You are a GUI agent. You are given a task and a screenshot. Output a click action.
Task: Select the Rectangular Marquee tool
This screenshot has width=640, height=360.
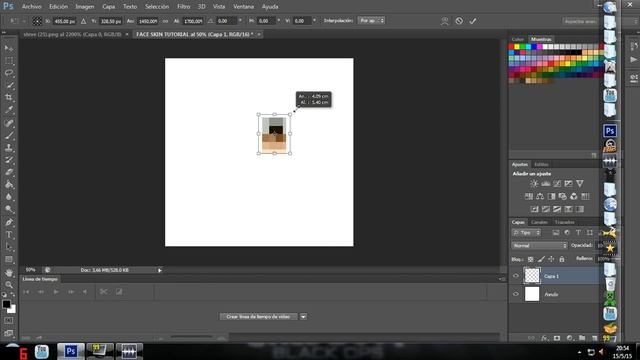tap(9, 60)
